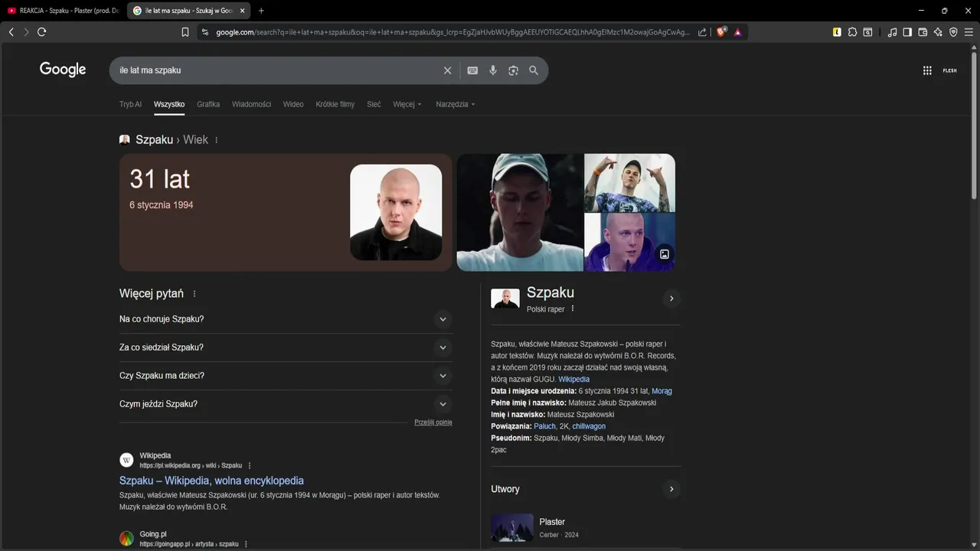Click the share page icon in the address bar
Screen dimensions: 980x551
pyautogui.click(x=702, y=32)
